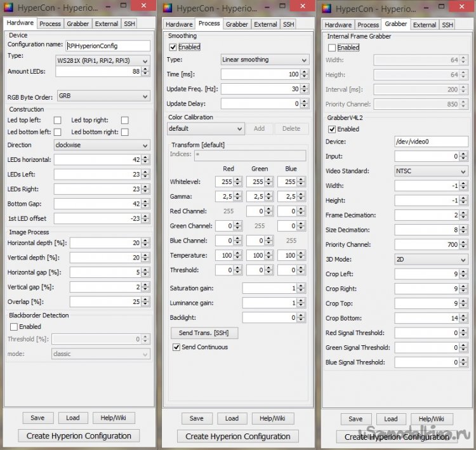Switch to External tab in left window
This screenshot has width=476, height=450.
(x=107, y=23)
